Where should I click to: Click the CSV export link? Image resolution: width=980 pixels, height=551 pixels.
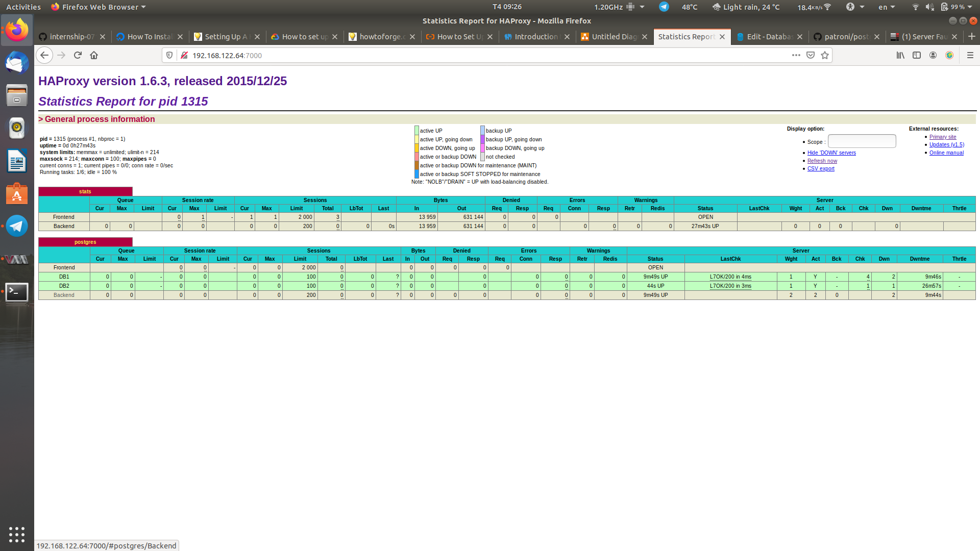pos(820,169)
